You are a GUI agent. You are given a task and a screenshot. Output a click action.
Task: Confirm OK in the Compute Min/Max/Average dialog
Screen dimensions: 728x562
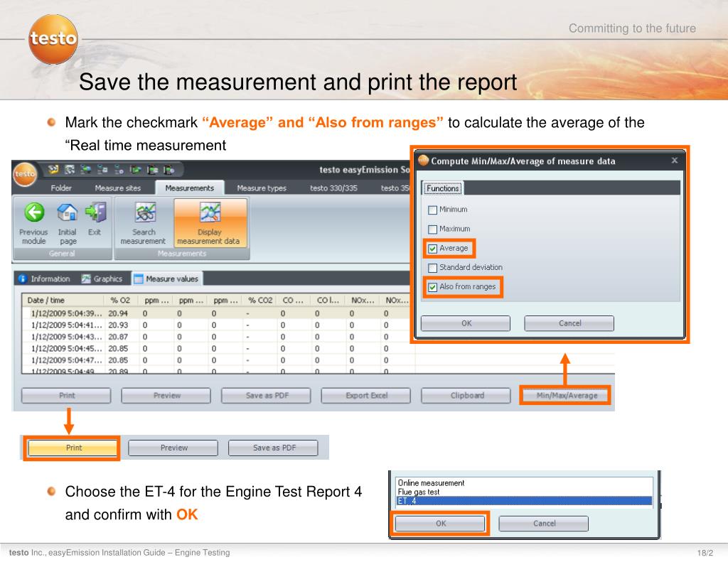[466, 323]
